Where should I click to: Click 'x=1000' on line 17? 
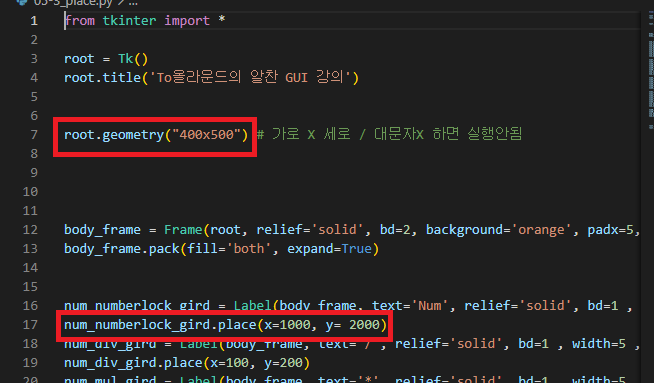[287, 325]
